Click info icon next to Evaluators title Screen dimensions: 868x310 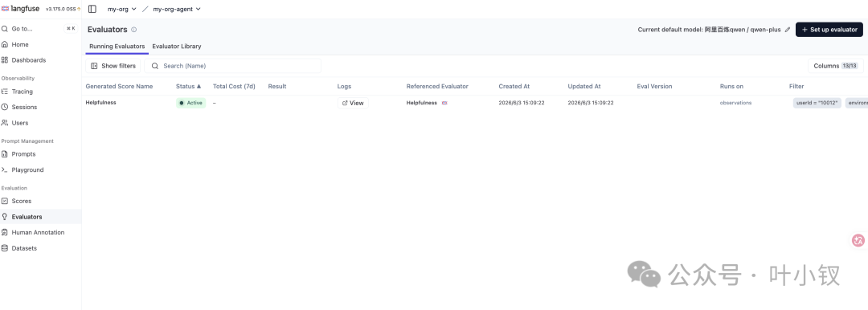pos(134,30)
